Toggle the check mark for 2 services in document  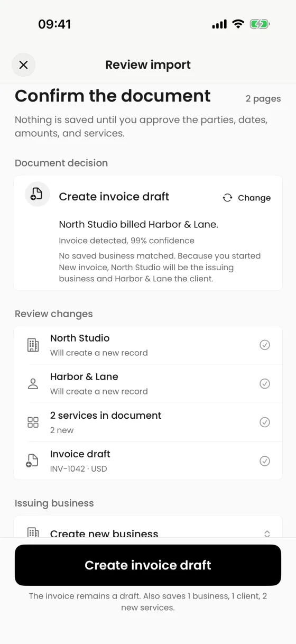click(x=265, y=422)
